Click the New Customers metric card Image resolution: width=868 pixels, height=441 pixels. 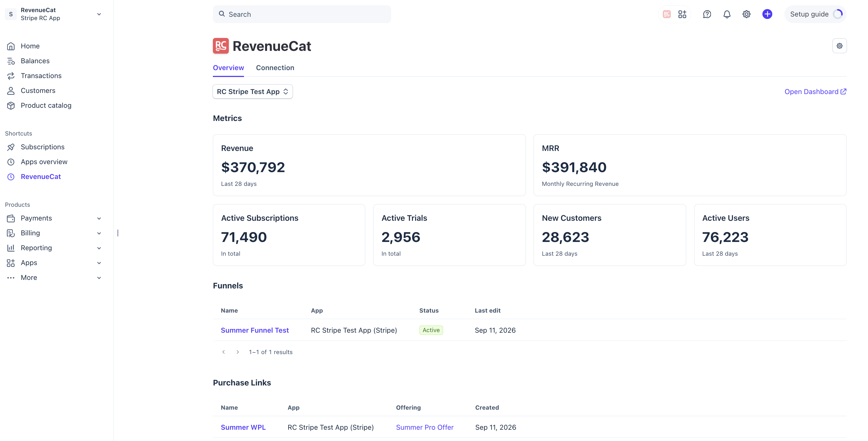[609, 235]
